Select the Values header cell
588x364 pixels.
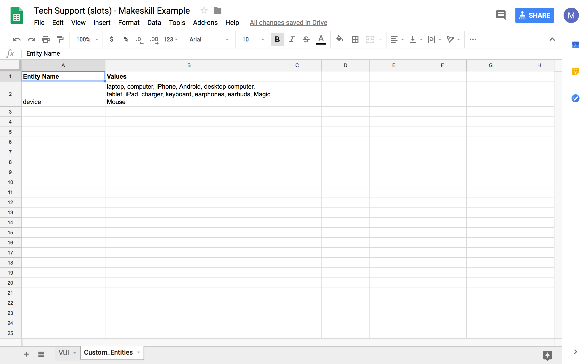click(189, 76)
